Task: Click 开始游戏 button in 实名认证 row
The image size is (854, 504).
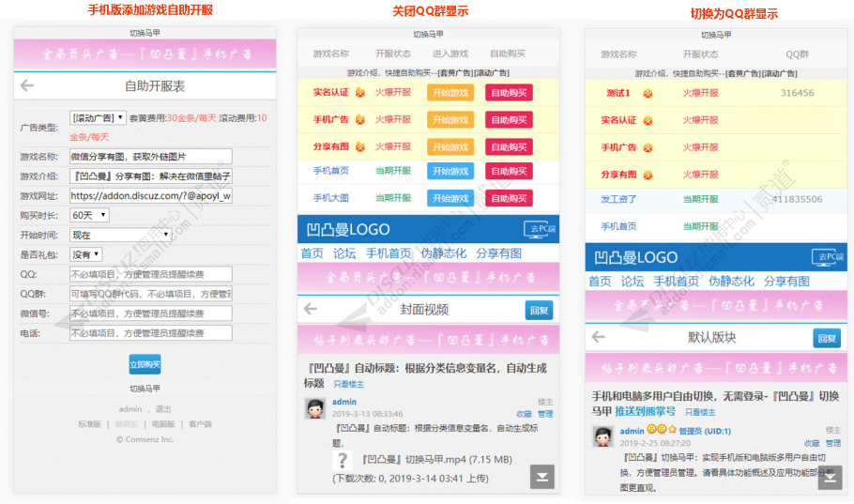Action: tap(450, 93)
